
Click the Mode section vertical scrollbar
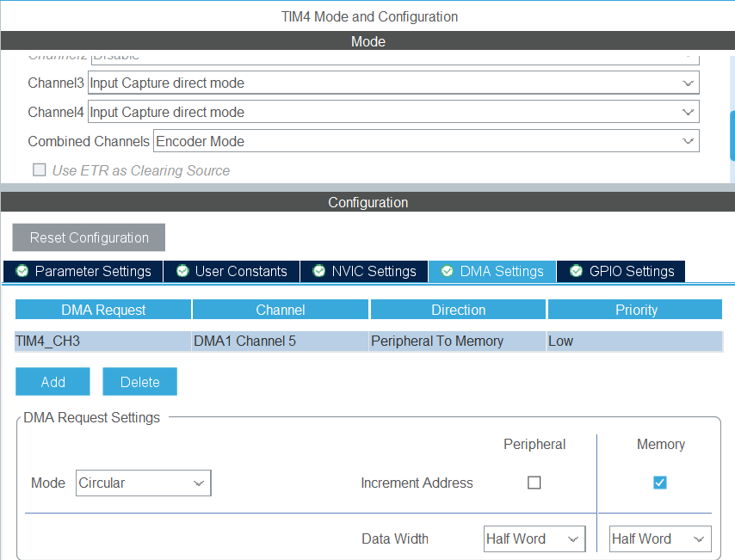click(x=732, y=136)
